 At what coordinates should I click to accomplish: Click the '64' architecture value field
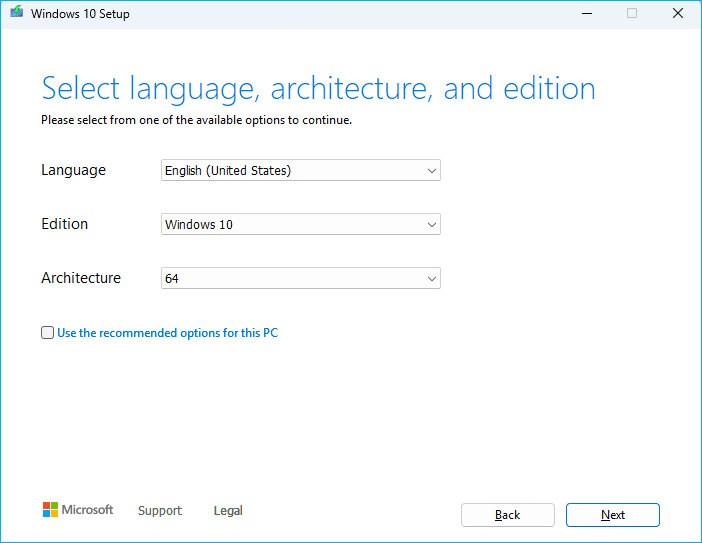290,279
